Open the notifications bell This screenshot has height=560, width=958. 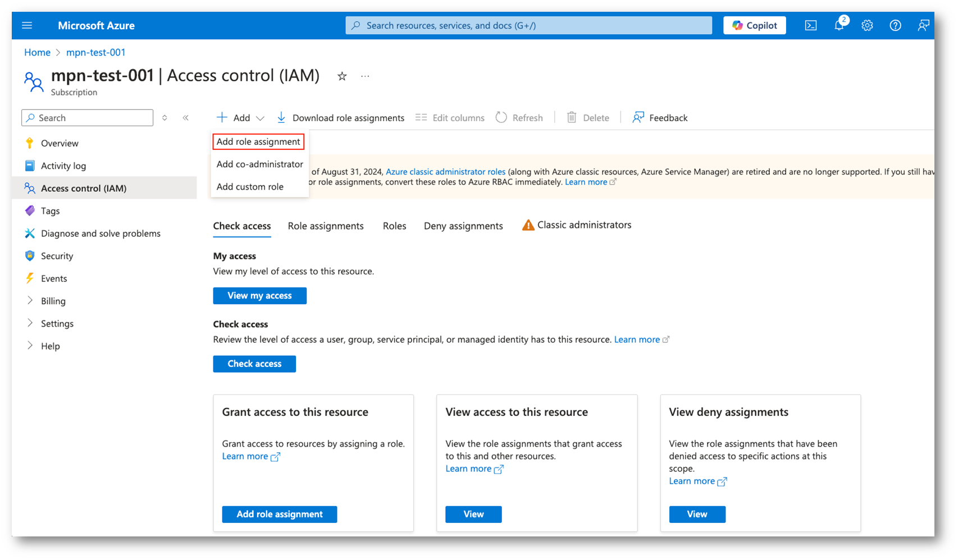click(x=838, y=25)
